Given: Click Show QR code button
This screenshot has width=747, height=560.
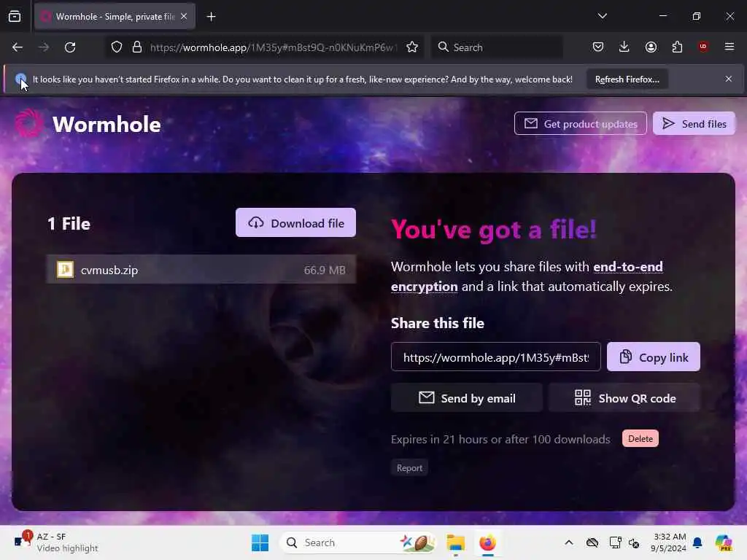Looking at the screenshot, I should coord(624,398).
